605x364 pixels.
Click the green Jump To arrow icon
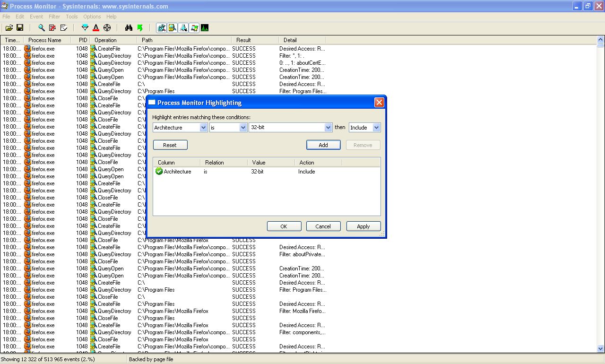pos(140,28)
